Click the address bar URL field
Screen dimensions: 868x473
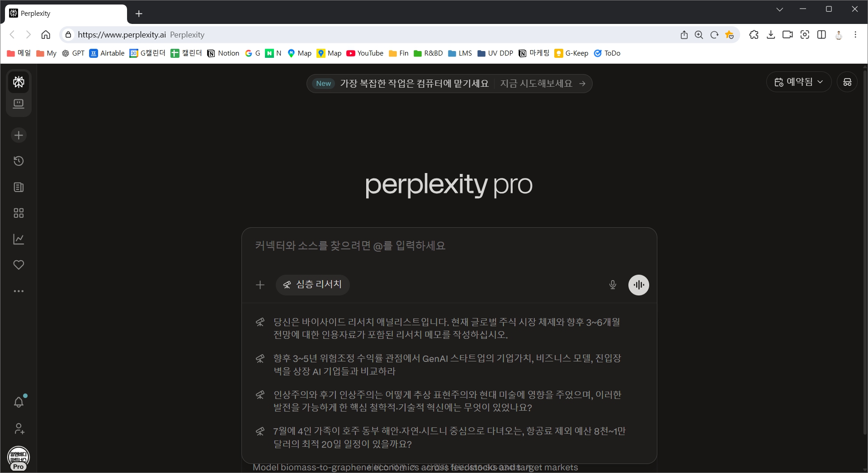pyautogui.click(x=371, y=35)
